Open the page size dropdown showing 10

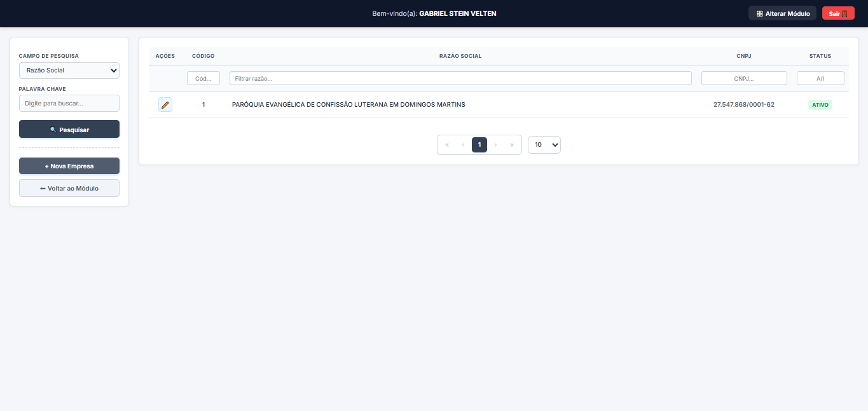coord(544,145)
